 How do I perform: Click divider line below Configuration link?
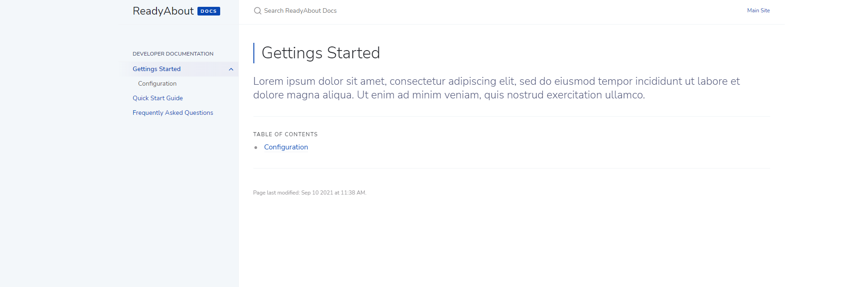click(x=511, y=168)
